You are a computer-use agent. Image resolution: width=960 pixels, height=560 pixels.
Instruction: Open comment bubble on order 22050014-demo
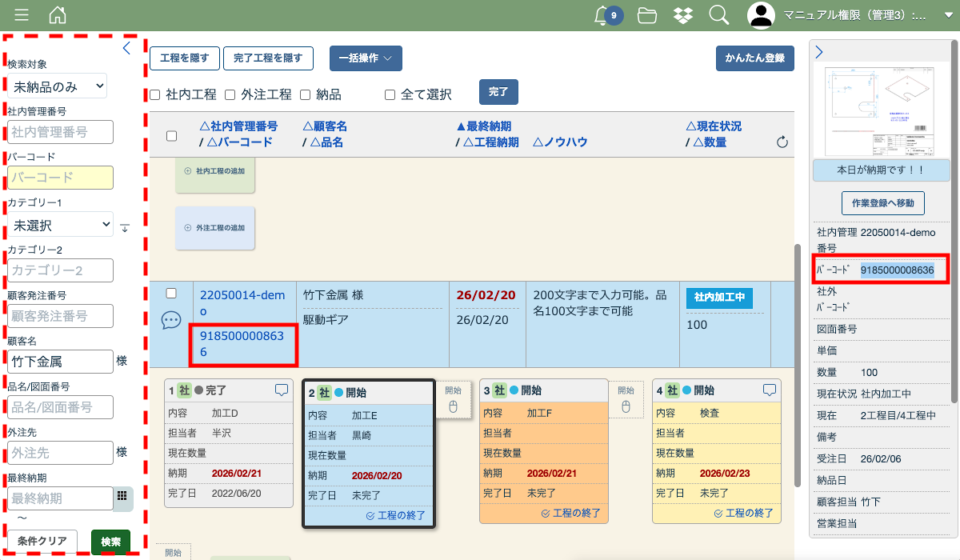[171, 320]
